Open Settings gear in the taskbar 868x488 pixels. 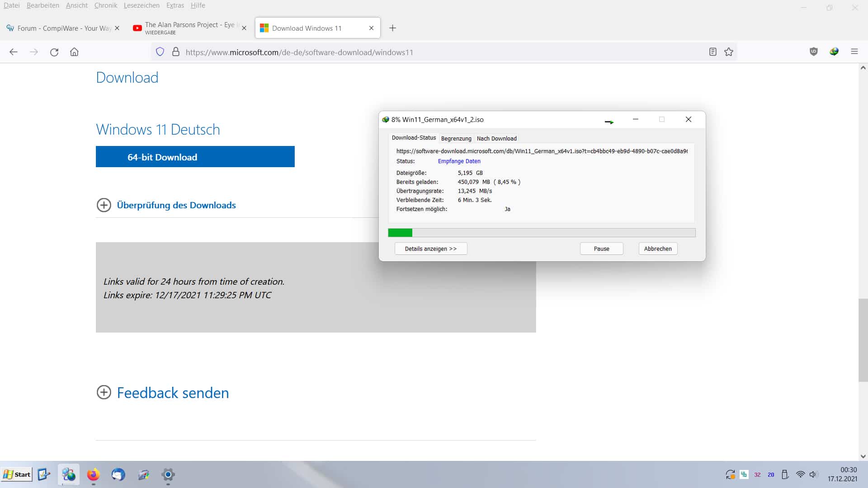pos(168,474)
